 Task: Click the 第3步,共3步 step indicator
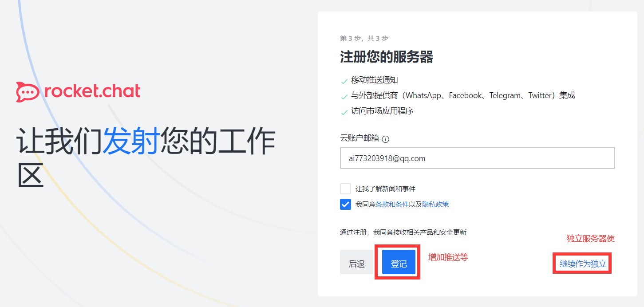pyautogui.click(x=364, y=39)
